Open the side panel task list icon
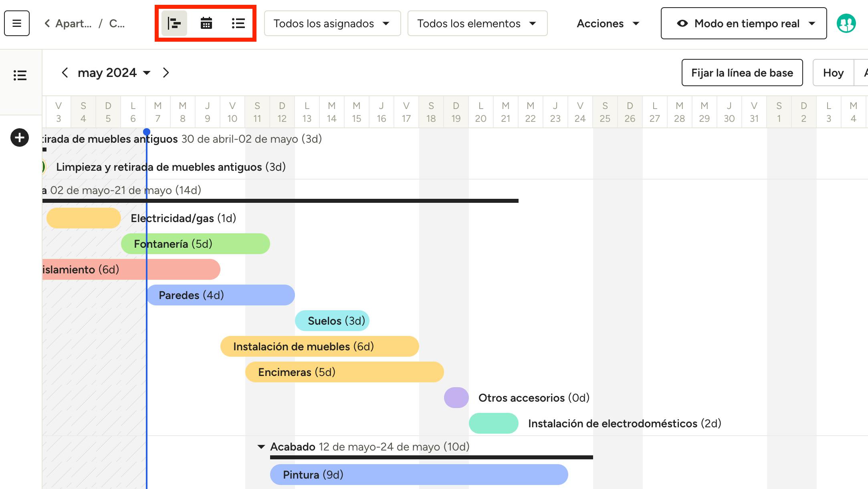Viewport: 868px width, 489px height. 20,75
